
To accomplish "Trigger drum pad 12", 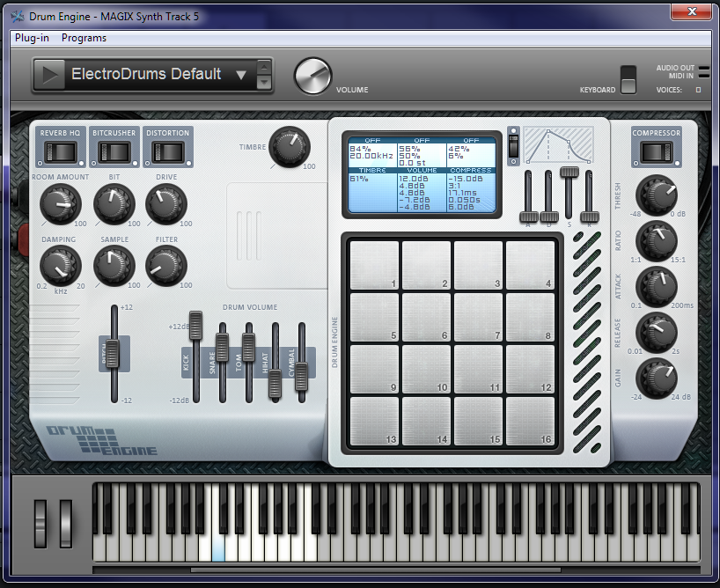I will coord(530,370).
